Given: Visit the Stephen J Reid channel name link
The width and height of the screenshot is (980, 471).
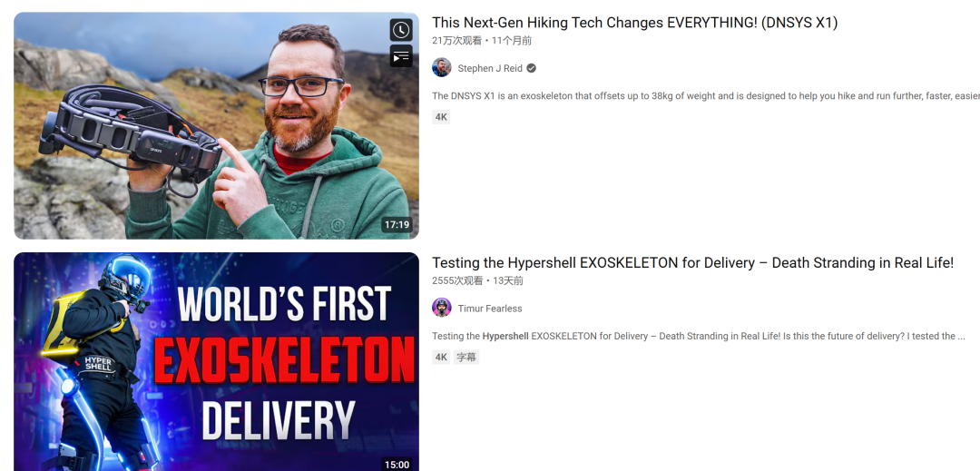Looking at the screenshot, I should point(490,68).
